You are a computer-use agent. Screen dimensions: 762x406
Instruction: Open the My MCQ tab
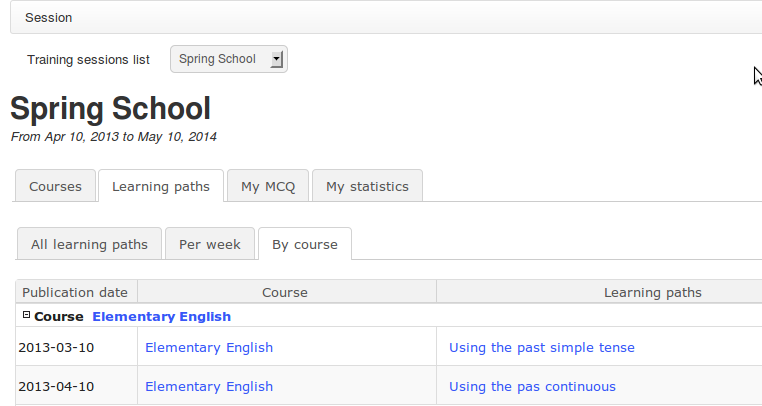point(268,186)
